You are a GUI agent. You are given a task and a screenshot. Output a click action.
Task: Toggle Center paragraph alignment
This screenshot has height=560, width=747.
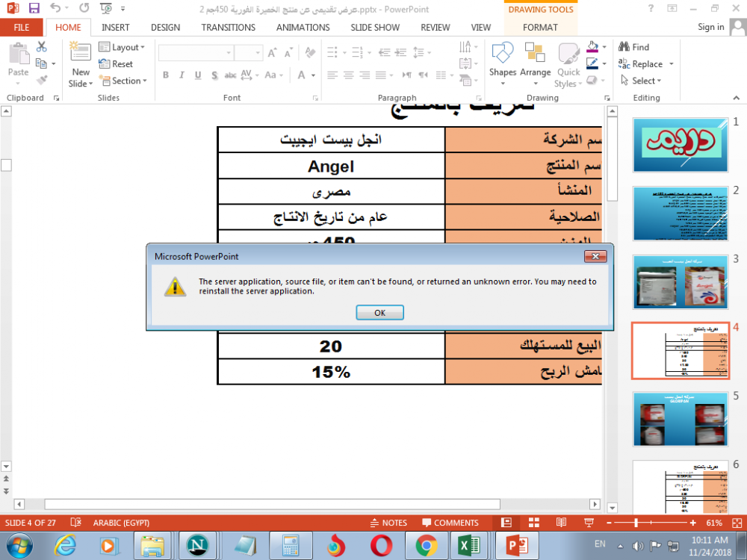point(349,75)
